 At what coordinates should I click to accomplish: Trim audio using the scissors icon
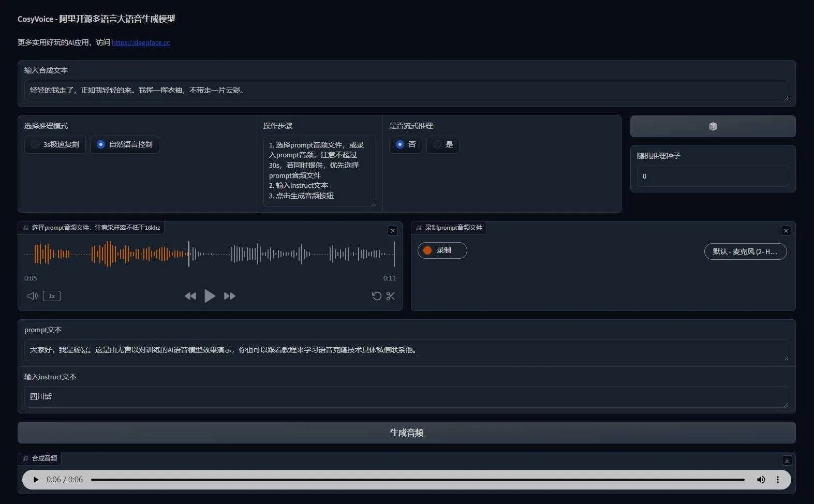[x=391, y=296]
